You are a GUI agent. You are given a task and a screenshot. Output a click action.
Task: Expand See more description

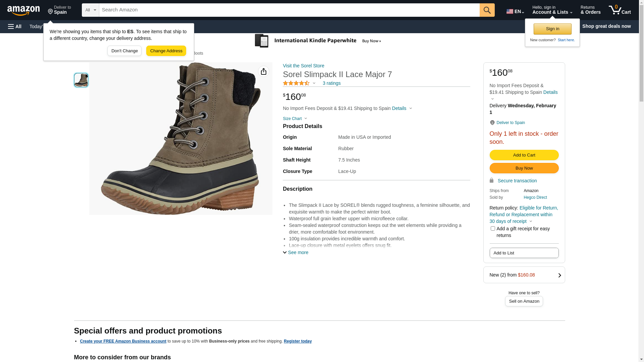pyautogui.click(x=296, y=252)
